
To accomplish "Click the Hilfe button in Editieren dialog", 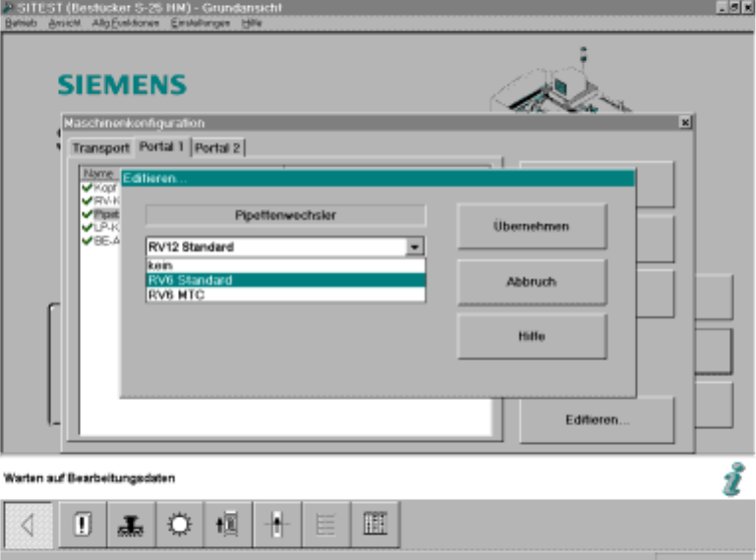I will (531, 336).
